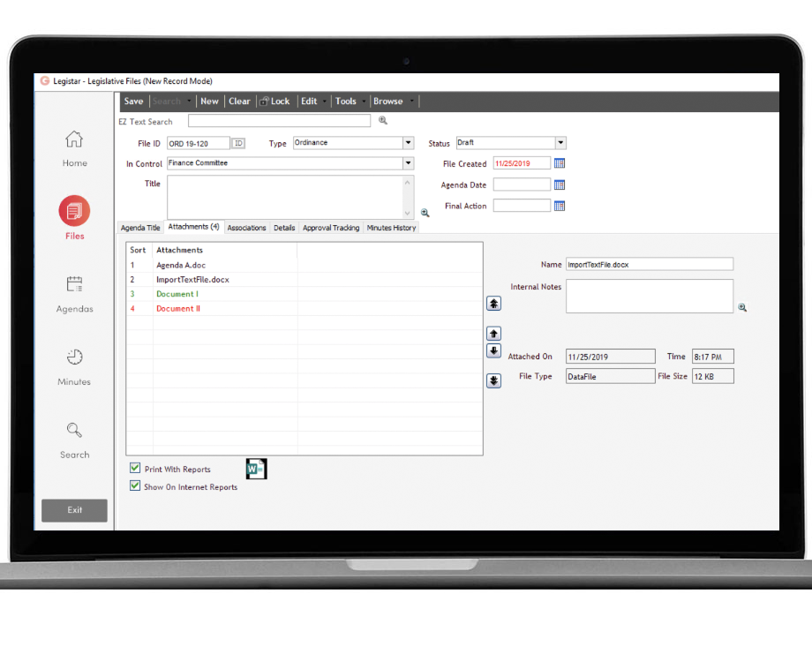Open File Created calendar picker
This screenshot has height=662, width=812.
(560, 163)
